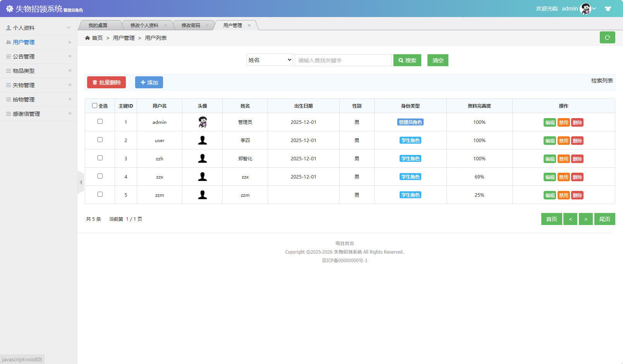Open 公告管理 in the sidebar
This screenshot has height=364, width=623.
point(38,57)
